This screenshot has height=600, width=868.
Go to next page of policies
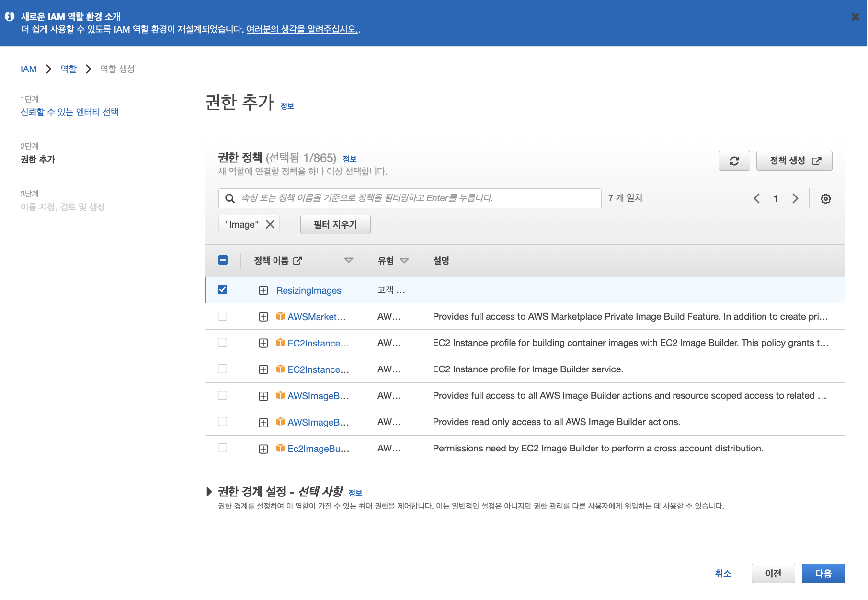pyautogui.click(x=795, y=198)
